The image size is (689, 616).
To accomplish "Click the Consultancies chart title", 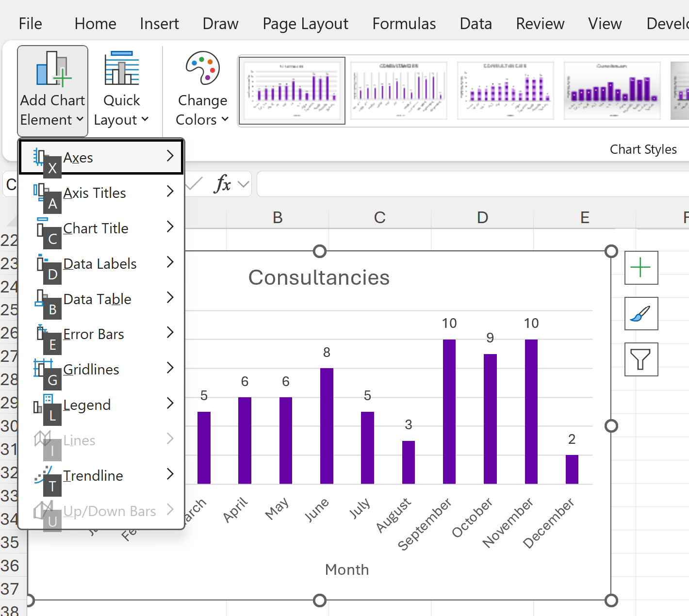I will [x=319, y=278].
